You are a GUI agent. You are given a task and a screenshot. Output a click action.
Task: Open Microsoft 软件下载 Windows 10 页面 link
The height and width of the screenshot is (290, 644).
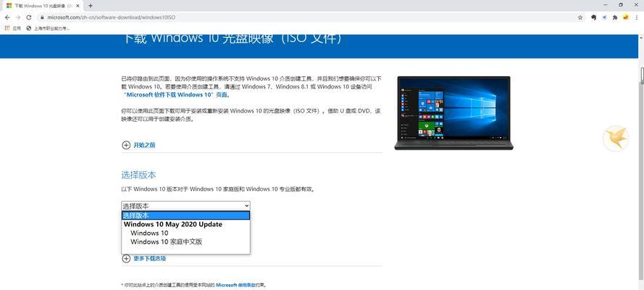tap(175, 94)
